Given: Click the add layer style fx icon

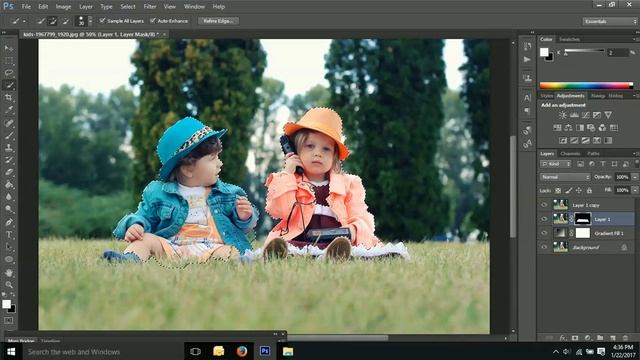Looking at the screenshot, I should 563,338.
